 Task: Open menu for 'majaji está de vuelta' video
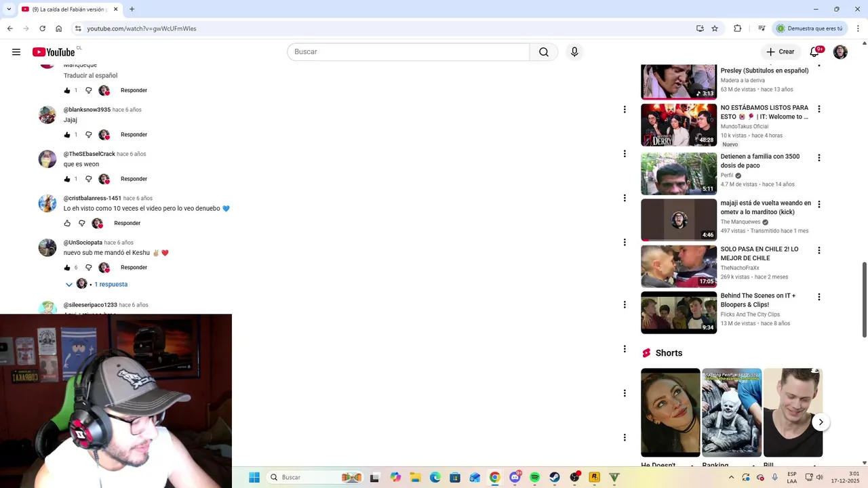pos(819,204)
